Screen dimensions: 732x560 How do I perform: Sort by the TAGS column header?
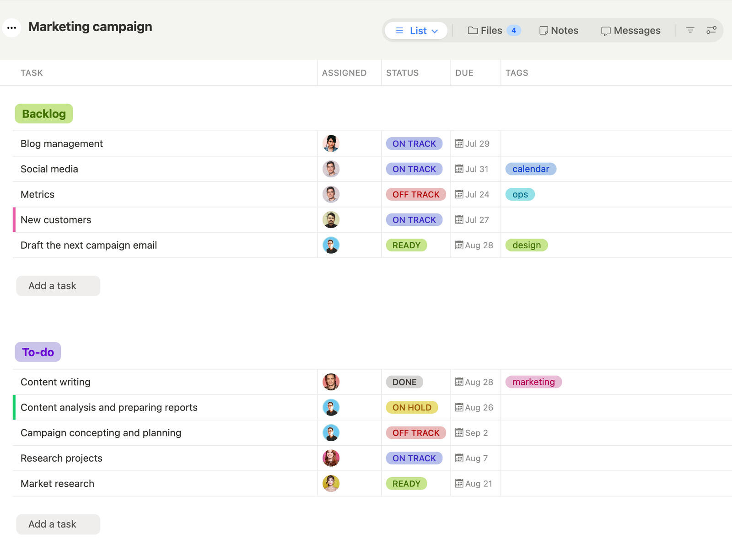[517, 73]
